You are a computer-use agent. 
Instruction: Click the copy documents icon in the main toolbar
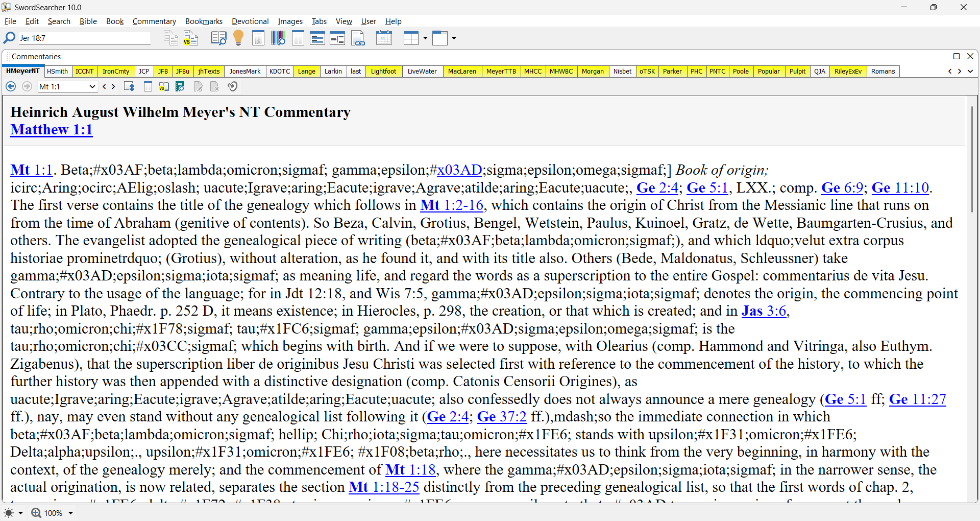pos(170,38)
